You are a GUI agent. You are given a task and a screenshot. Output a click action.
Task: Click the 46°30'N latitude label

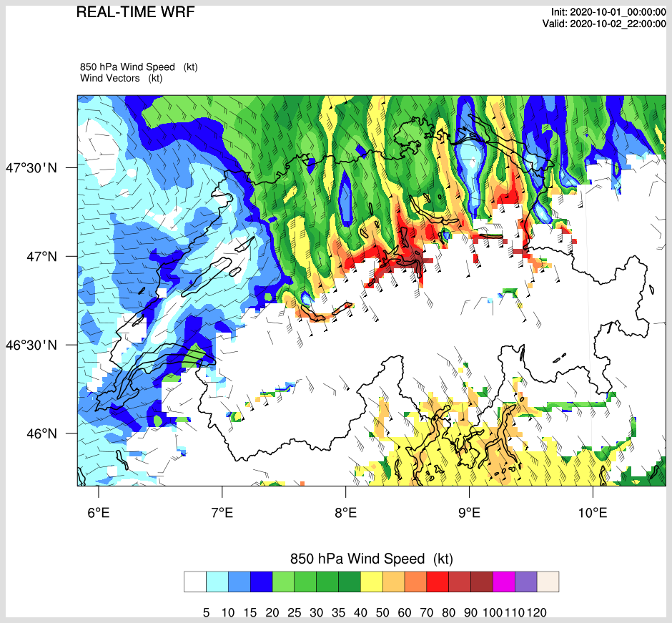pos(31,345)
